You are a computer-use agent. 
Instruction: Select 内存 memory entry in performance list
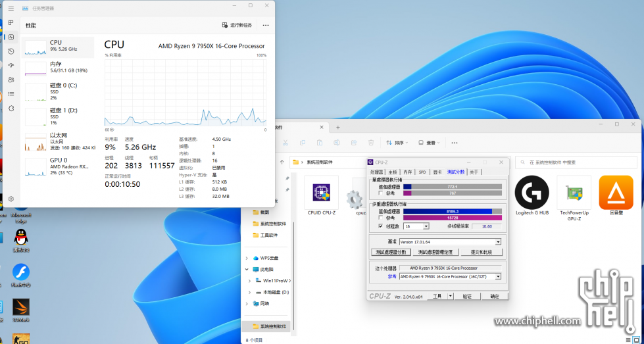58,68
